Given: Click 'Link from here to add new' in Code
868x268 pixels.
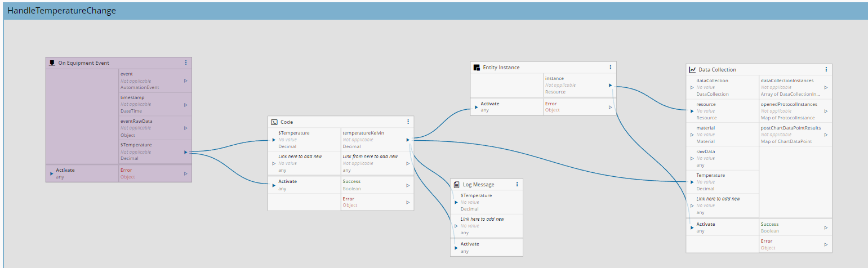Looking at the screenshot, I should (370, 157).
